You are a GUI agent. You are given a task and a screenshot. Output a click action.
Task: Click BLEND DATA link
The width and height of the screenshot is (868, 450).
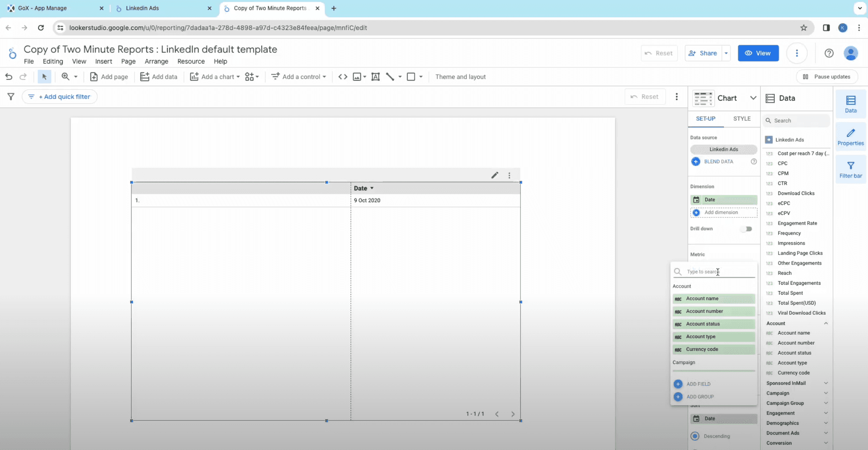pyautogui.click(x=718, y=162)
